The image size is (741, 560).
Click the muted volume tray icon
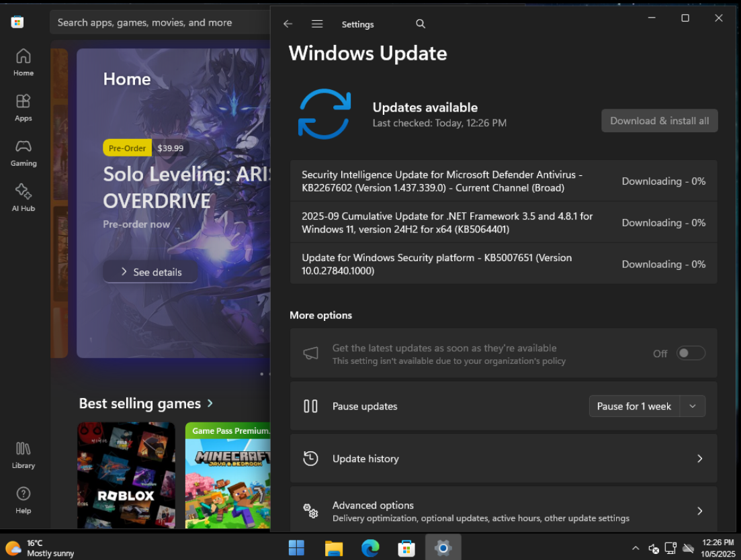click(654, 548)
